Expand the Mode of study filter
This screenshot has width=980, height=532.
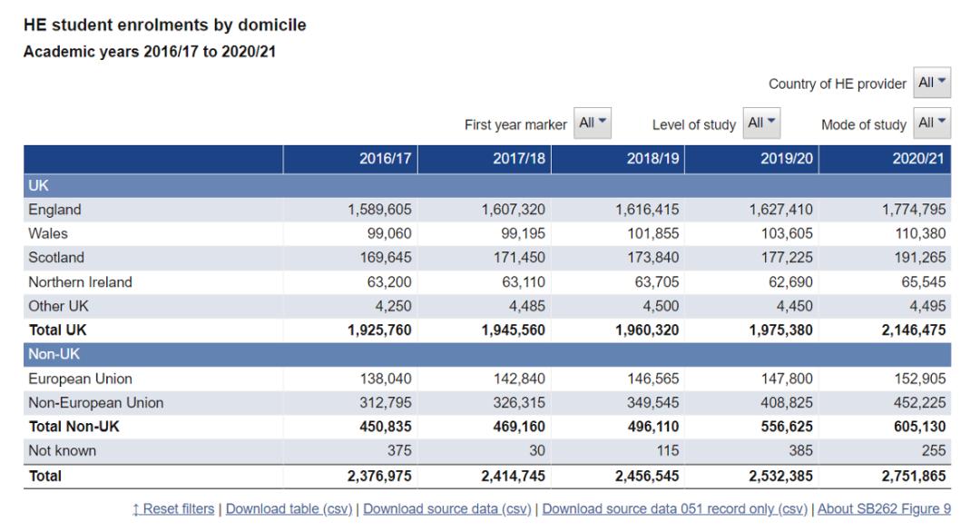point(932,123)
